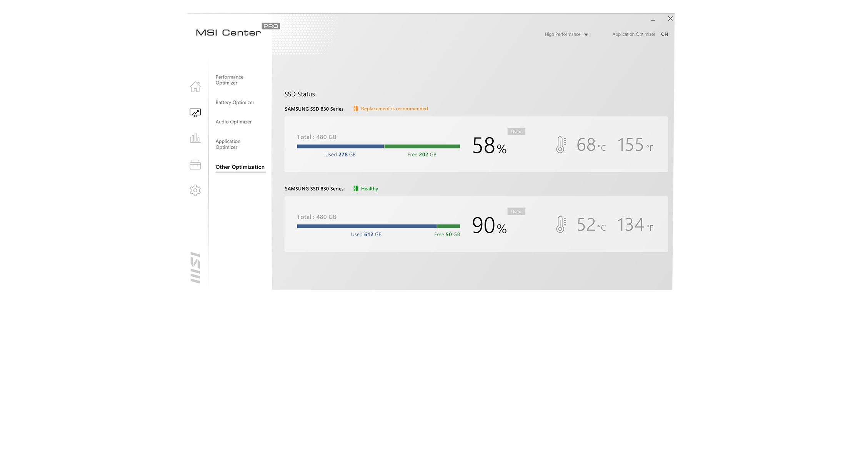868x452 pixels.
Task: Minimize the MSI Center window
Action: 653,19
